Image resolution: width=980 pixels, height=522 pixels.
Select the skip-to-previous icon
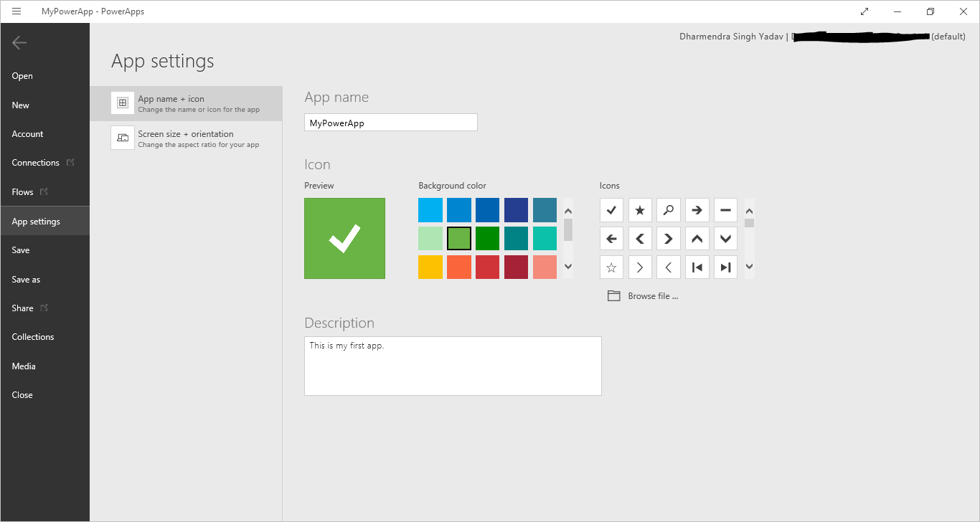[x=697, y=267]
